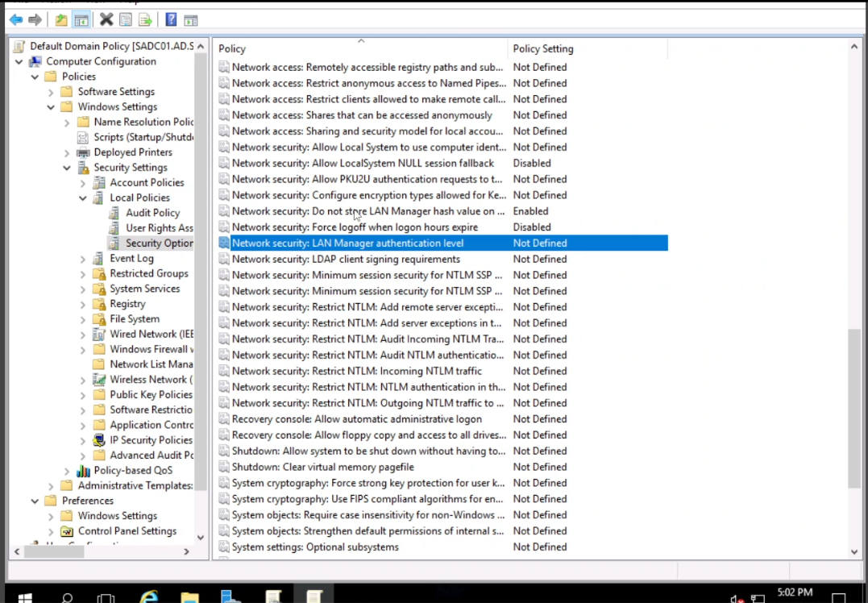Collapse the Local Policies node
This screenshot has width=868, height=603.
point(83,198)
